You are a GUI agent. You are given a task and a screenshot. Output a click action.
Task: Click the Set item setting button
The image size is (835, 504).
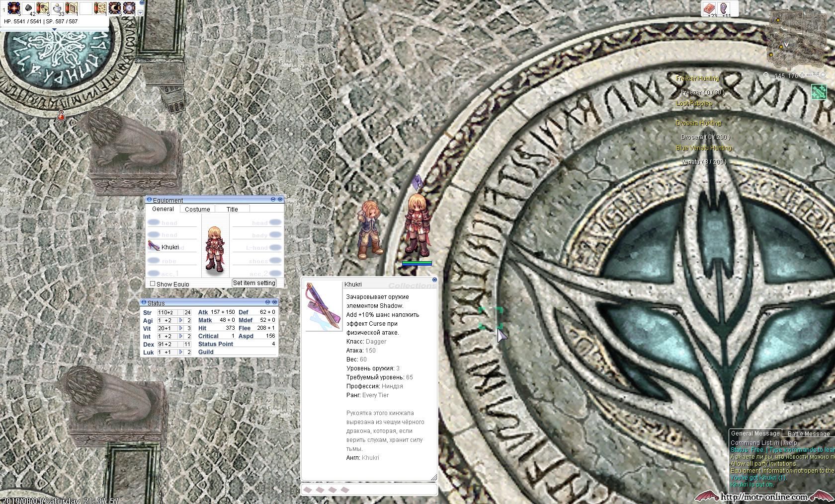tap(254, 283)
